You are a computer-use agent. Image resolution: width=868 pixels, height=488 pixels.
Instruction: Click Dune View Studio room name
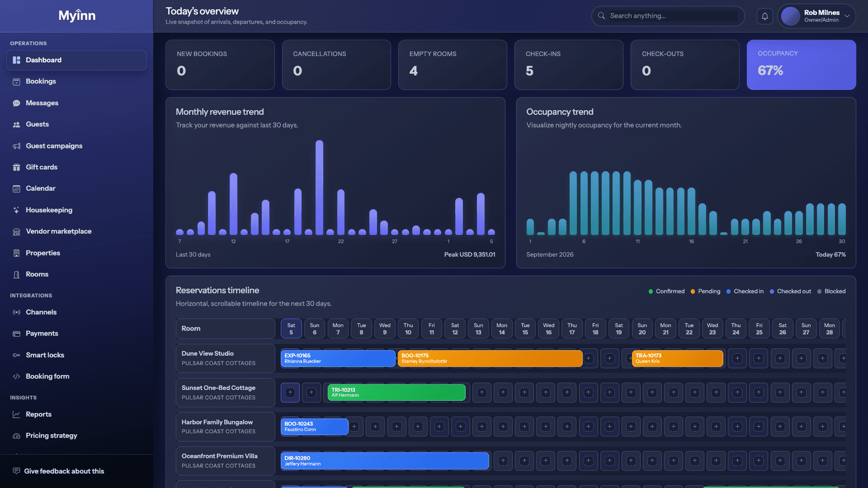pos(208,354)
